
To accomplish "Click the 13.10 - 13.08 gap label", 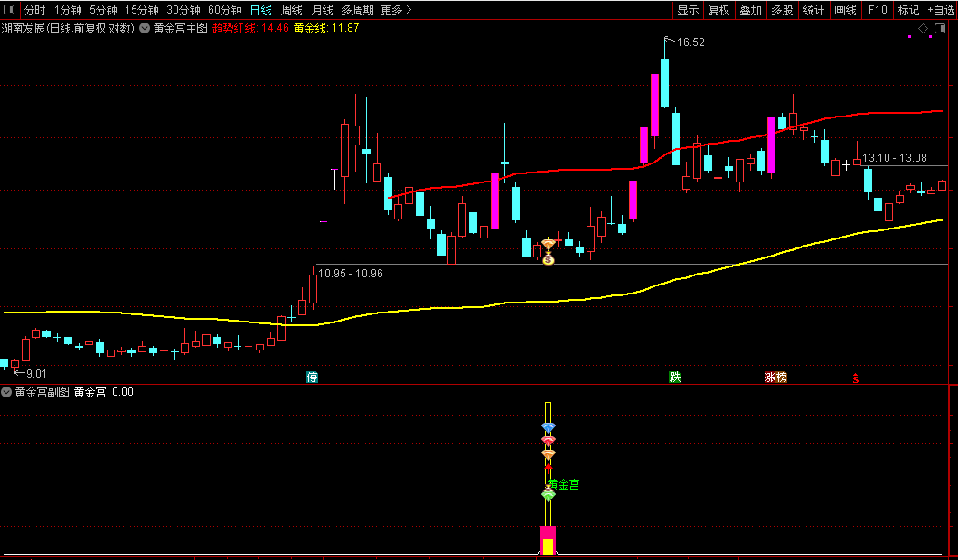I will [895, 158].
